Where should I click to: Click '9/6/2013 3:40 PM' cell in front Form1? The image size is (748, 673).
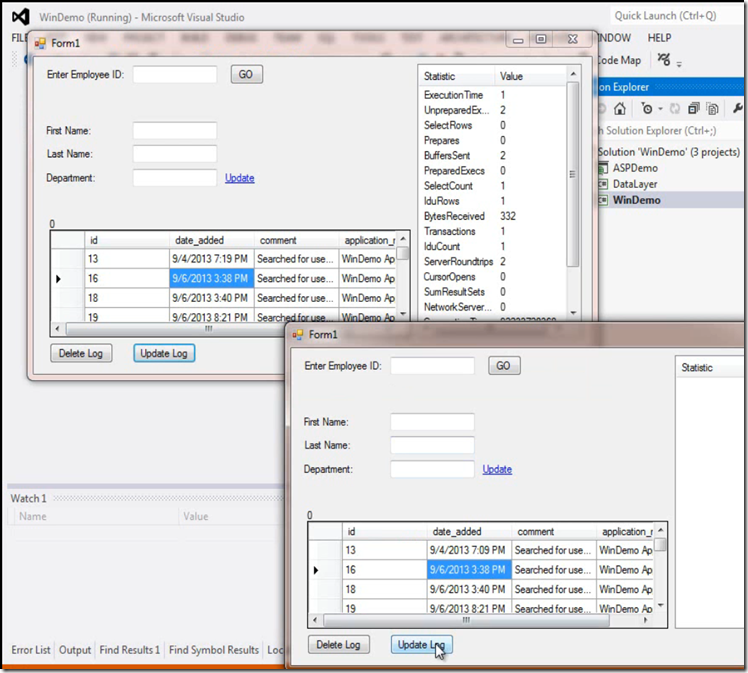click(x=469, y=590)
